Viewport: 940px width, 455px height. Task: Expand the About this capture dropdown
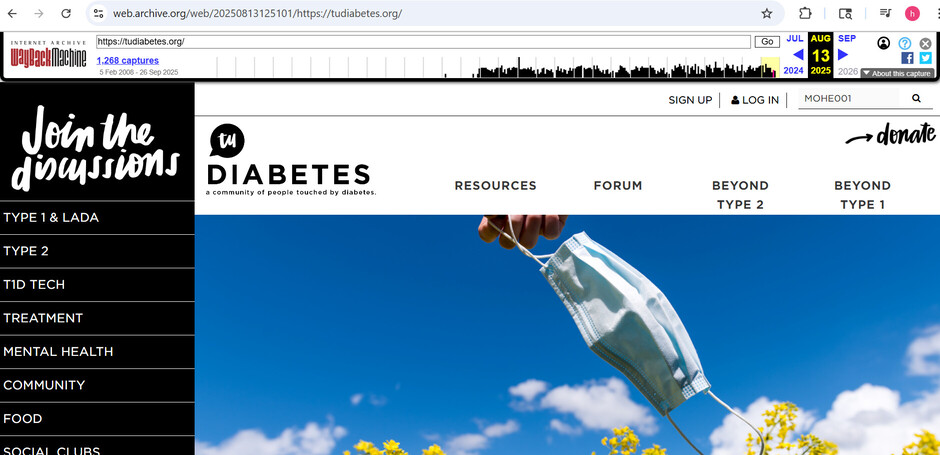tap(897, 73)
